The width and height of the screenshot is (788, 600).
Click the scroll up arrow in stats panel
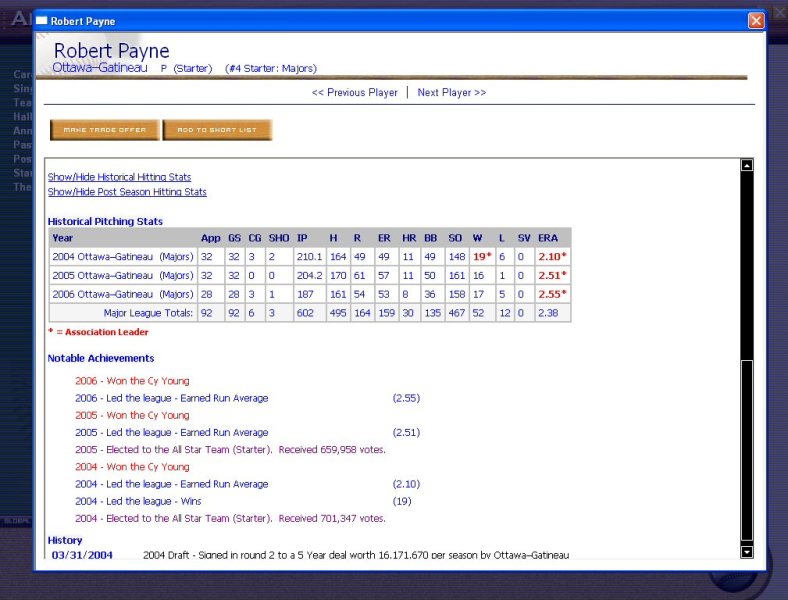pyautogui.click(x=746, y=166)
